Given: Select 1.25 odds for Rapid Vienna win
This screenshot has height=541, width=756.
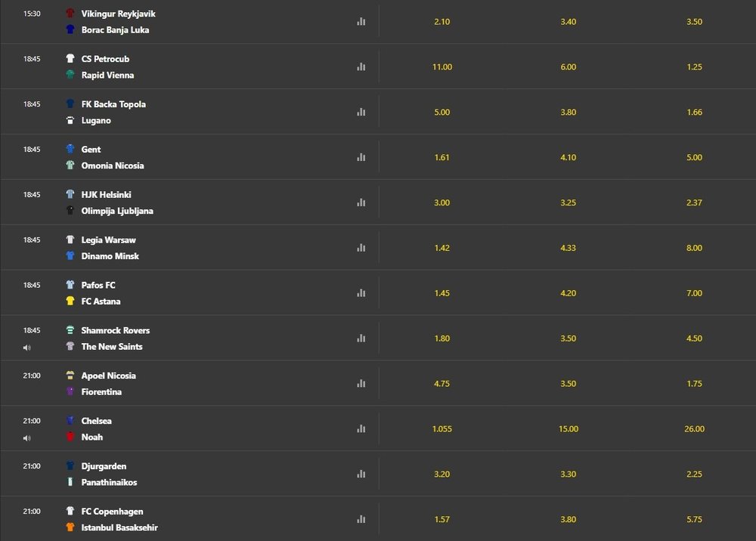Looking at the screenshot, I should (694, 67).
